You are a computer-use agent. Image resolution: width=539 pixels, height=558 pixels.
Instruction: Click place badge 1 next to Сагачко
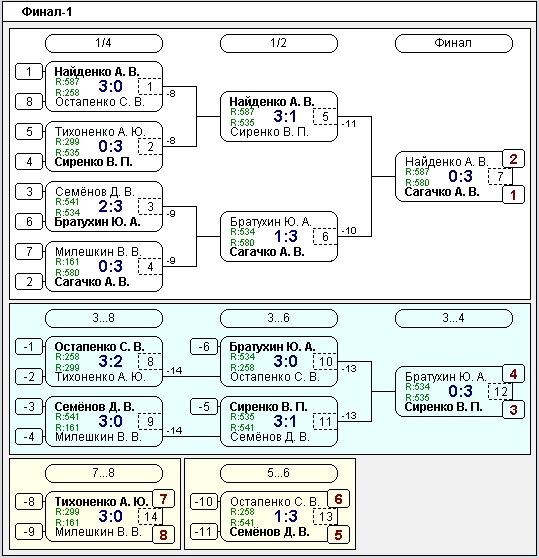[x=513, y=195]
